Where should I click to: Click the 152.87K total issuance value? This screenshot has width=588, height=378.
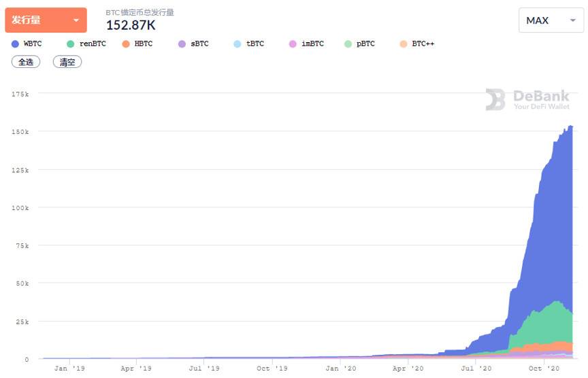click(131, 25)
